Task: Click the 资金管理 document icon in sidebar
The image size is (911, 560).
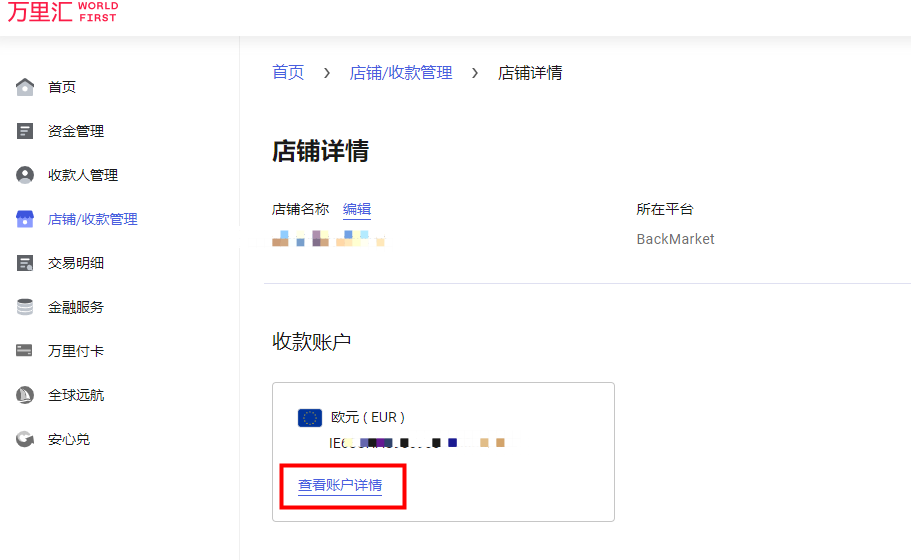Action: pos(25,131)
